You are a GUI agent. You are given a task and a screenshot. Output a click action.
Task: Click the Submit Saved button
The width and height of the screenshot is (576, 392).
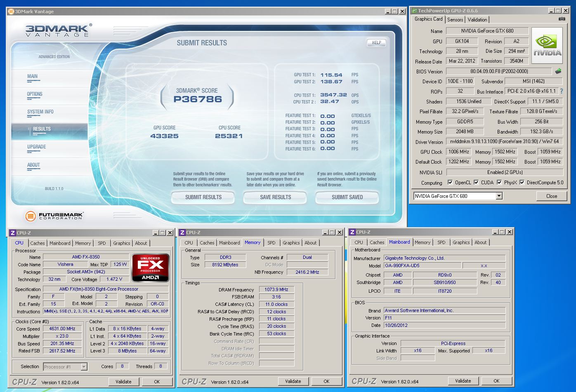347,197
